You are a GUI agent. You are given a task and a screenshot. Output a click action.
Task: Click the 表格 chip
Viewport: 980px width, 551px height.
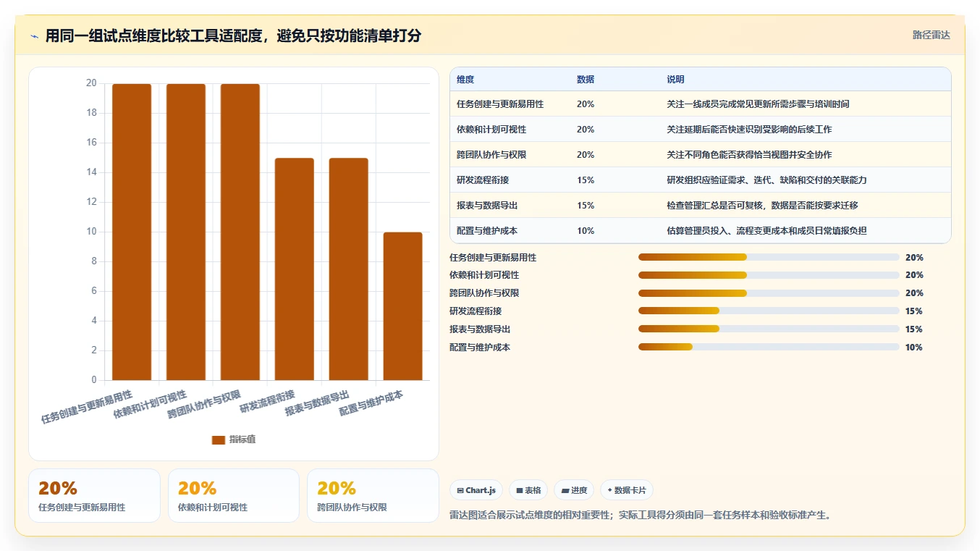528,490
